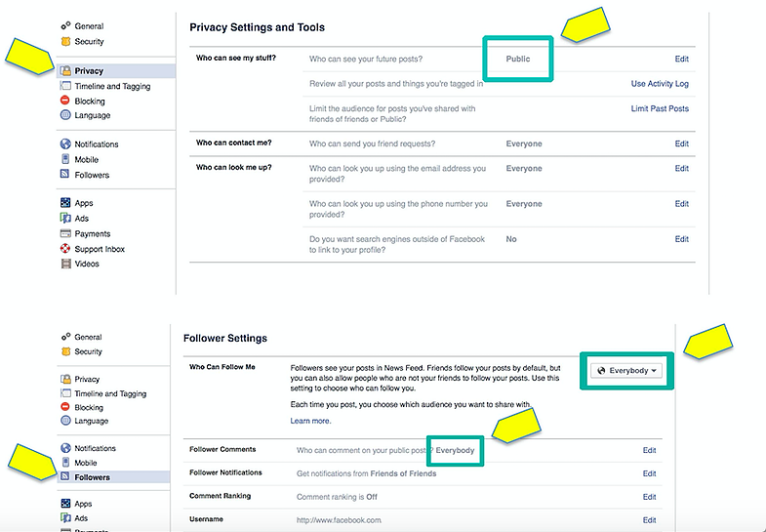Viewport: 766px width, 532px height.
Task: Click the Ads icon in top sidebar
Action: [x=65, y=218]
